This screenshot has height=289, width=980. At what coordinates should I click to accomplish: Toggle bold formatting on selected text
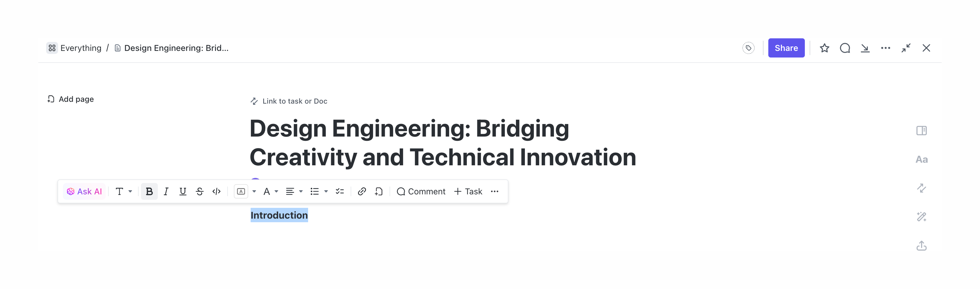point(149,192)
